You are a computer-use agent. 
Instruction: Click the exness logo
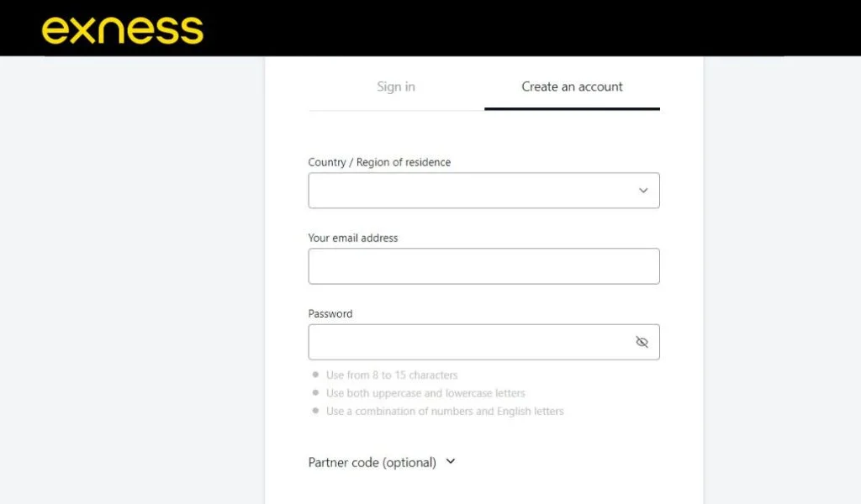(x=123, y=28)
